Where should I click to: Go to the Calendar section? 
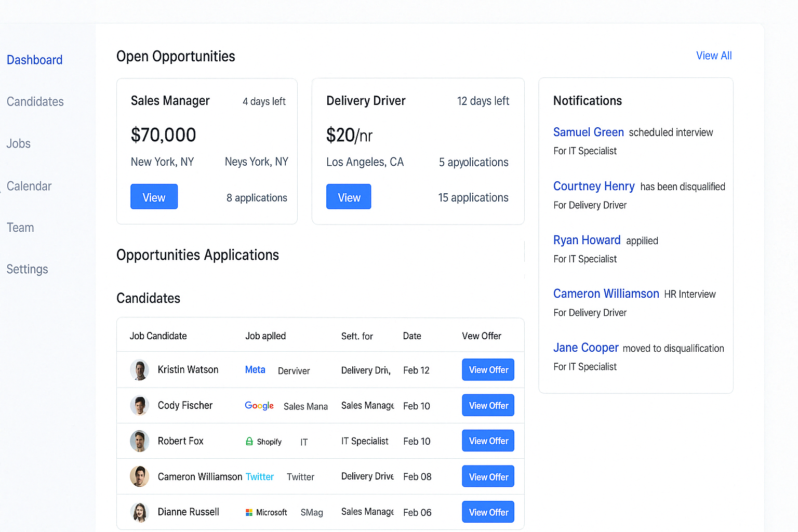29,186
